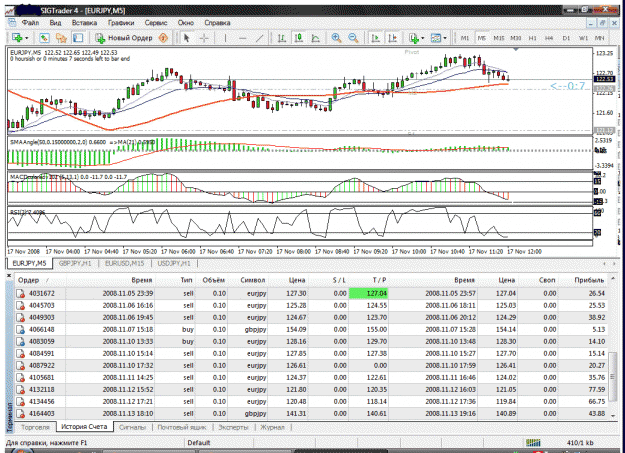
Task: Open the Почтовый ящик terminal tab
Action: [x=182, y=427]
